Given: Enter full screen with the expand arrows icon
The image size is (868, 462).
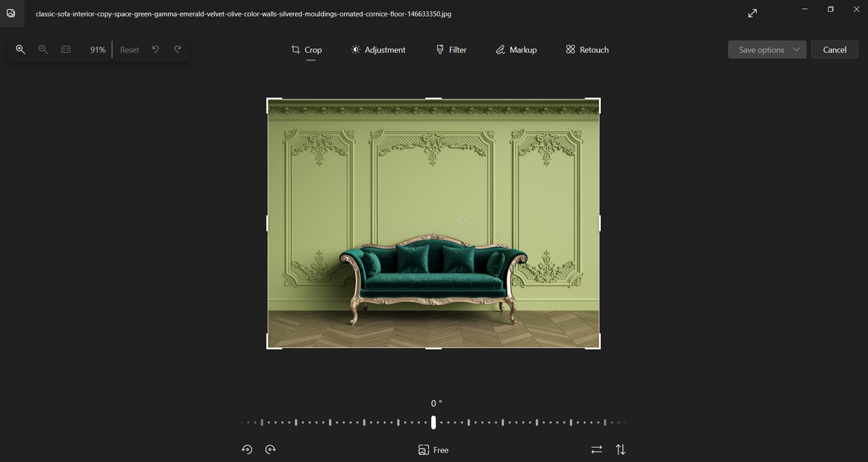Looking at the screenshot, I should (753, 14).
